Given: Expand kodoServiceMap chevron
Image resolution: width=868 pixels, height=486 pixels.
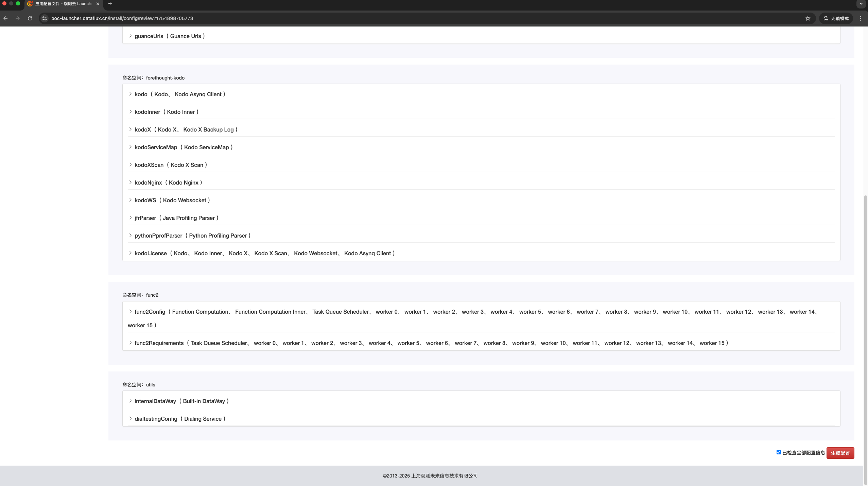Looking at the screenshot, I should pyautogui.click(x=130, y=147).
